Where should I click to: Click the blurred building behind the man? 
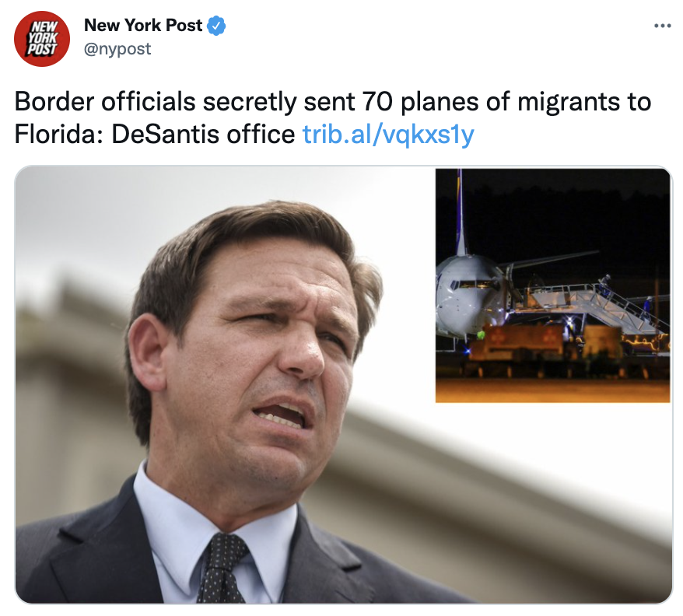pyautogui.click(x=65, y=392)
